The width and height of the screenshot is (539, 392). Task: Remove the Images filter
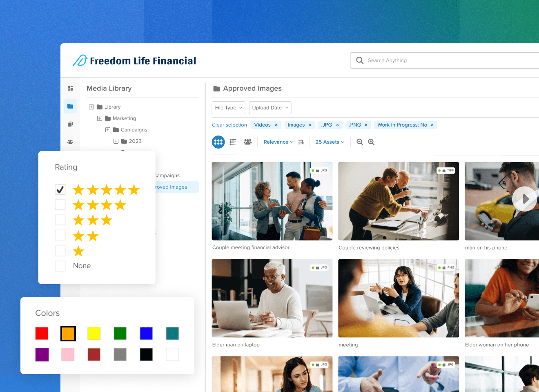click(310, 125)
